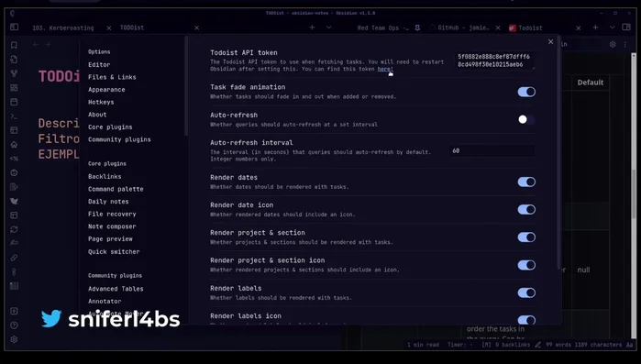Image resolution: width=641 pixels, height=364 pixels.
Task: Click the Auto-refresh interval field showing 60
Action: (492, 150)
